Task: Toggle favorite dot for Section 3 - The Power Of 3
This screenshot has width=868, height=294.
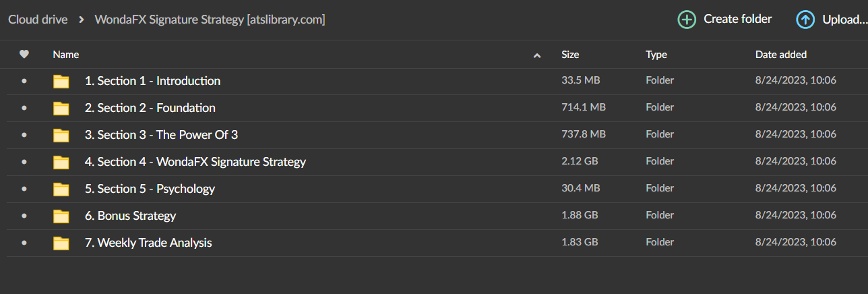Action: 24,135
